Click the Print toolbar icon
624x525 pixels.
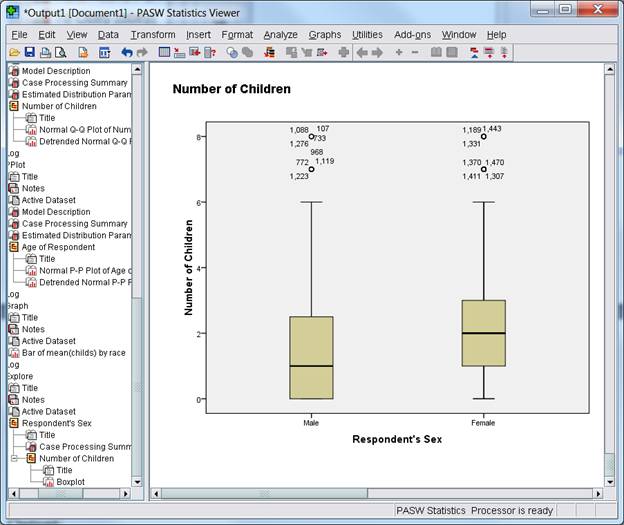click(x=45, y=52)
